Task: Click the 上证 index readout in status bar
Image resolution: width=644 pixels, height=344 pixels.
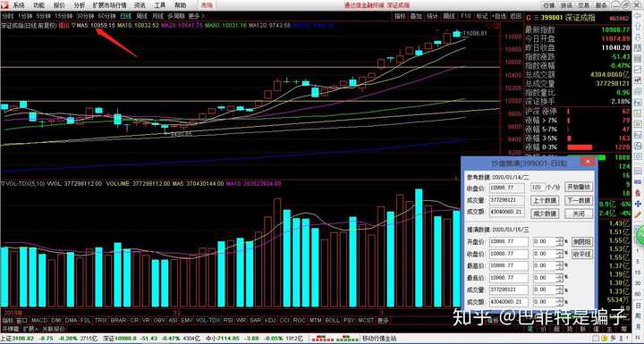Action: click(48, 339)
